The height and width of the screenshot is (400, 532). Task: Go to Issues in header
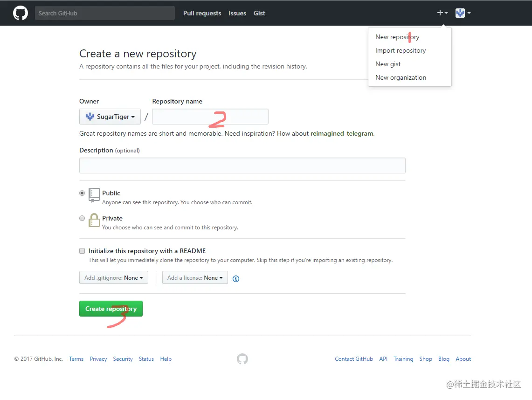237,13
